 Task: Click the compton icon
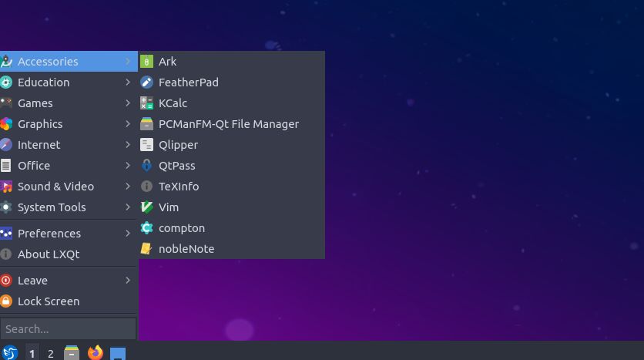pos(146,227)
